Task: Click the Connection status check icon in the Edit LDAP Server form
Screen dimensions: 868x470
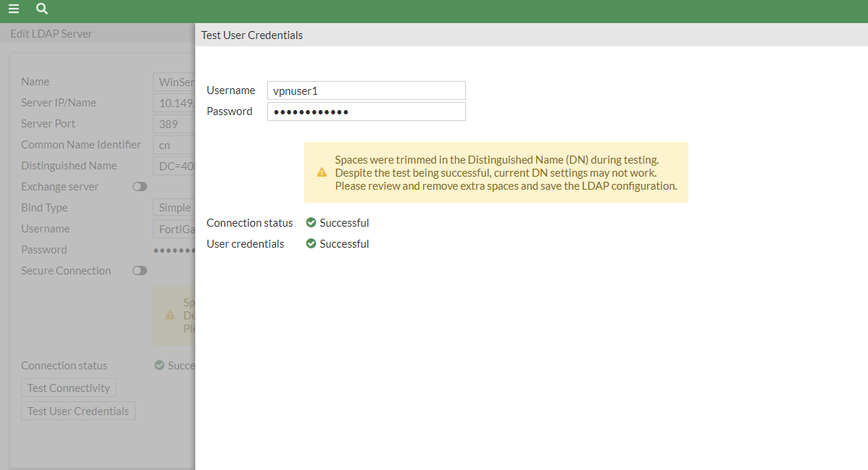Action: tap(160, 366)
